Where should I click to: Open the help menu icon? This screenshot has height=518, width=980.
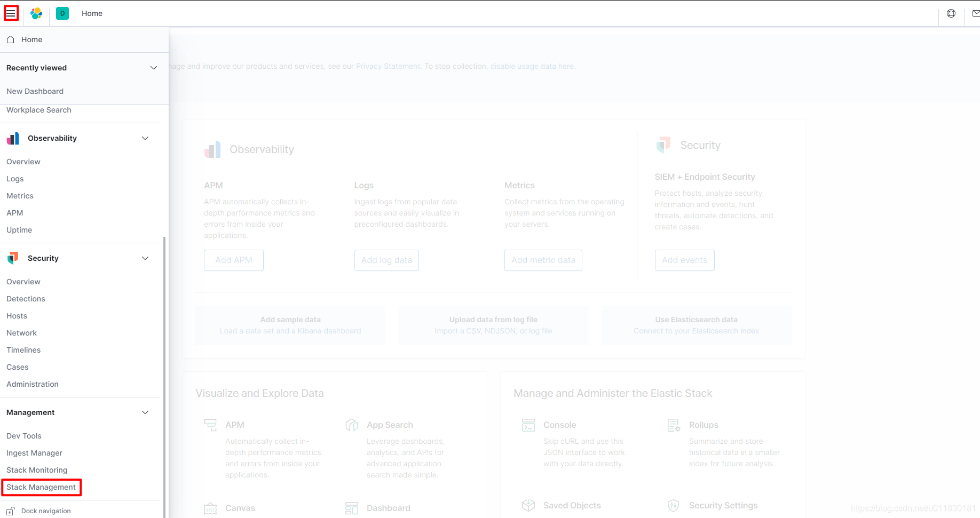click(x=951, y=13)
